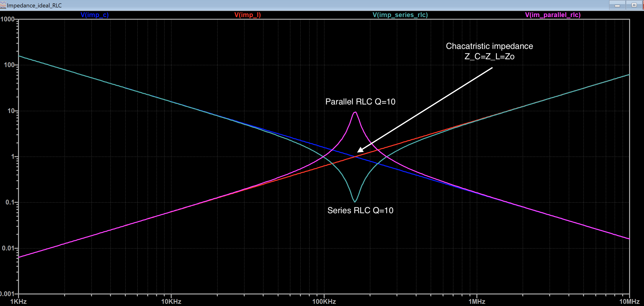This screenshot has width=644, height=306.
Task: Click the 100KHz label on frequency axis
Action: click(324, 301)
